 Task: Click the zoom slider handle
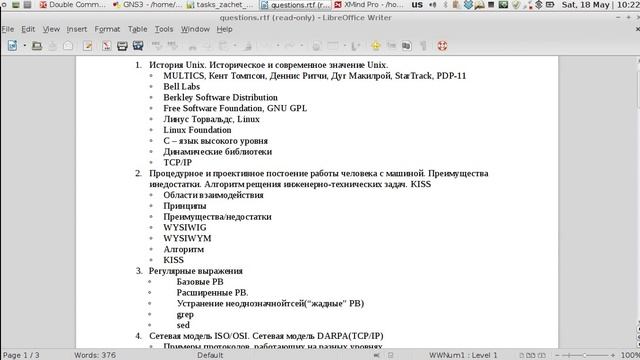point(584,355)
